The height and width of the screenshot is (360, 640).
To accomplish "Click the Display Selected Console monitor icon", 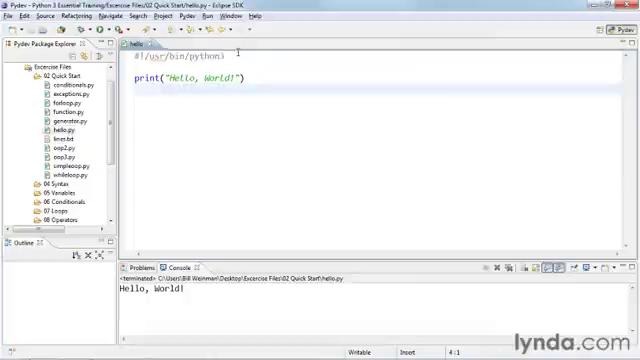I will coord(587,268).
